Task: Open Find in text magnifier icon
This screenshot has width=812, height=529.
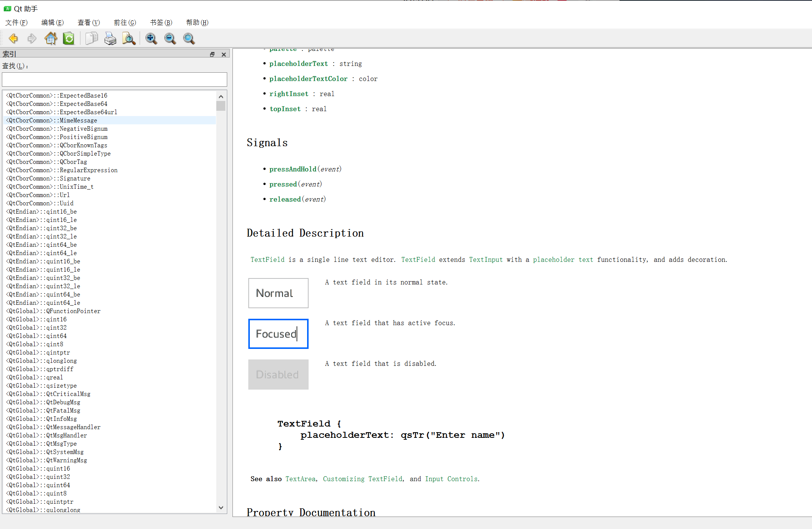Action: tap(129, 38)
